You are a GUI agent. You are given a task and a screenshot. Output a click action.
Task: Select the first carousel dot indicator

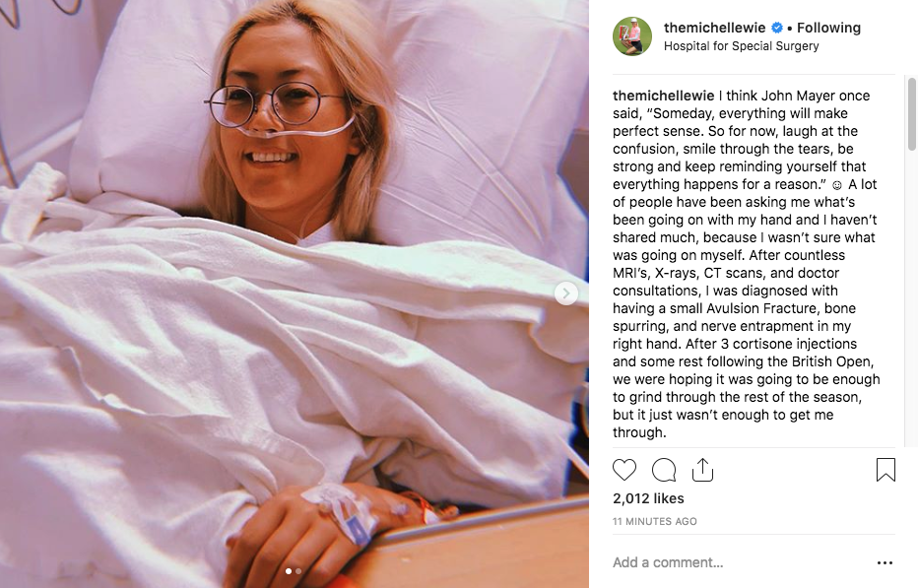pyautogui.click(x=288, y=571)
